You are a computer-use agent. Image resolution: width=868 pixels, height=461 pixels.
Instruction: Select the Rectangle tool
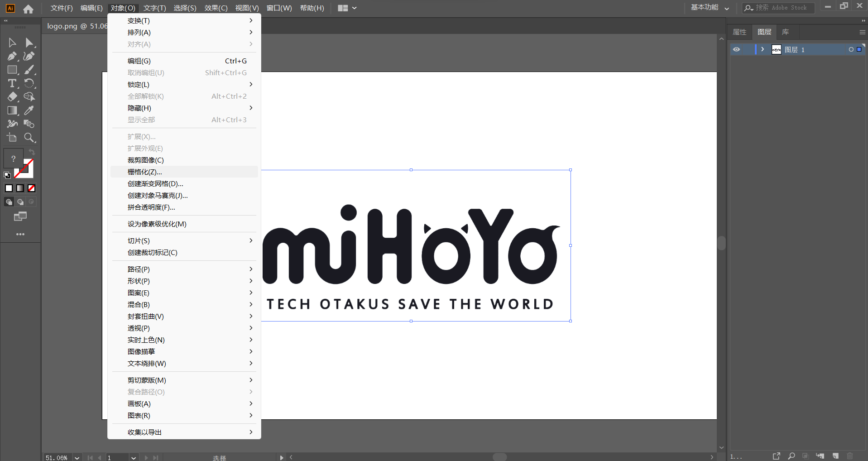(x=12, y=70)
